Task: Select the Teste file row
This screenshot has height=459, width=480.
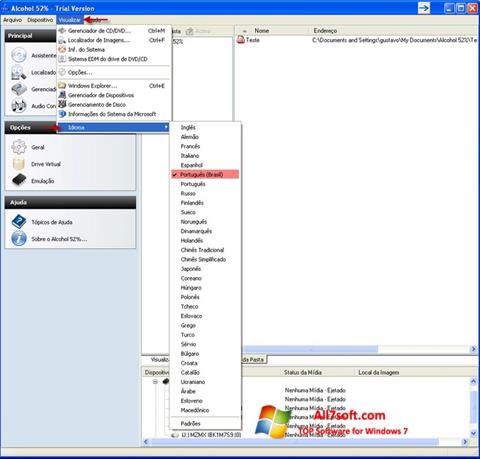Action: (357, 40)
